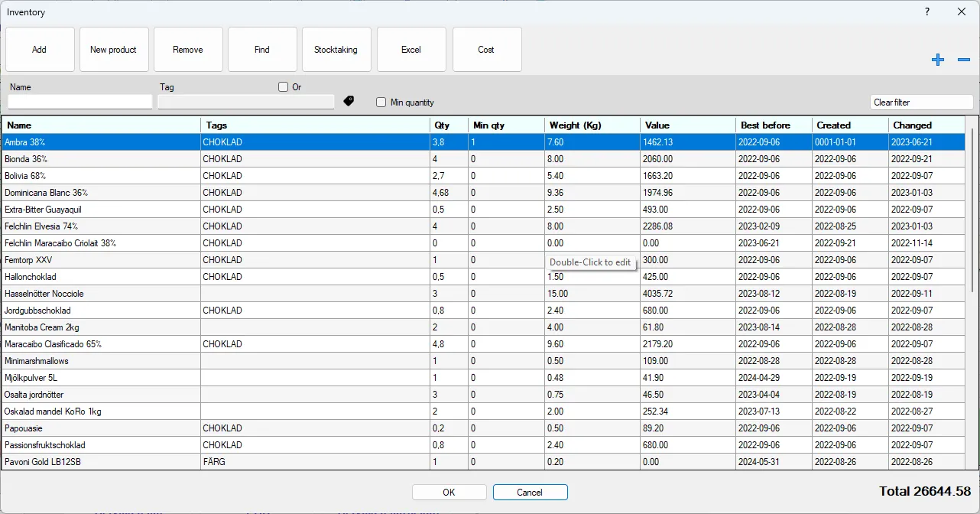Sort by the Name column header
Screen dimensions: 980x514
[x=101, y=125]
